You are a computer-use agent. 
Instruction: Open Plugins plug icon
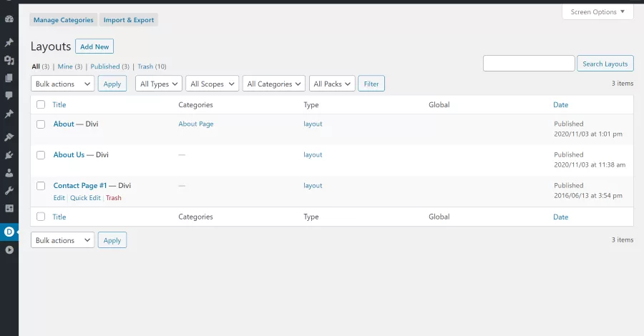click(x=9, y=155)
